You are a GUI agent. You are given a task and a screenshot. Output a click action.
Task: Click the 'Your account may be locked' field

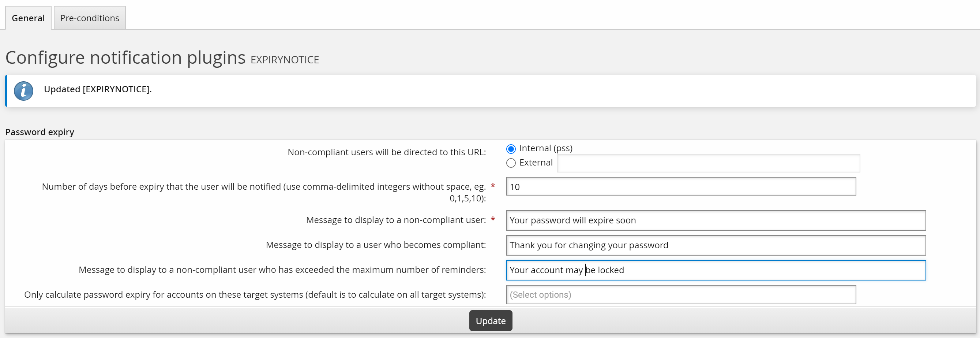[715, 270]
